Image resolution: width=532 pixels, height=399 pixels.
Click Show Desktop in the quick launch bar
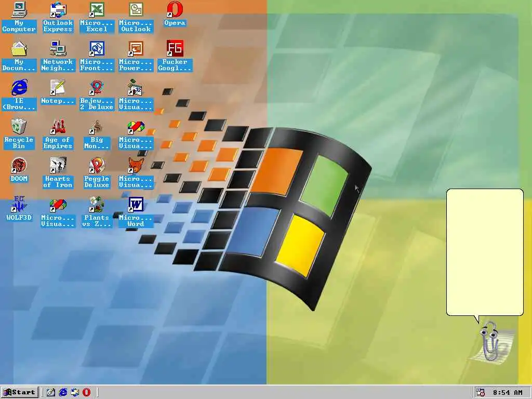click(51, 392)
